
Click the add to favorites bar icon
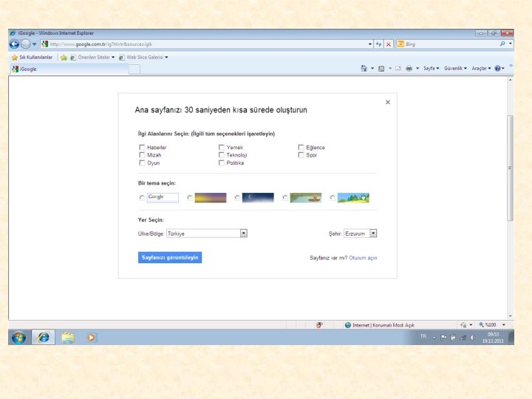tap(64, 58)
